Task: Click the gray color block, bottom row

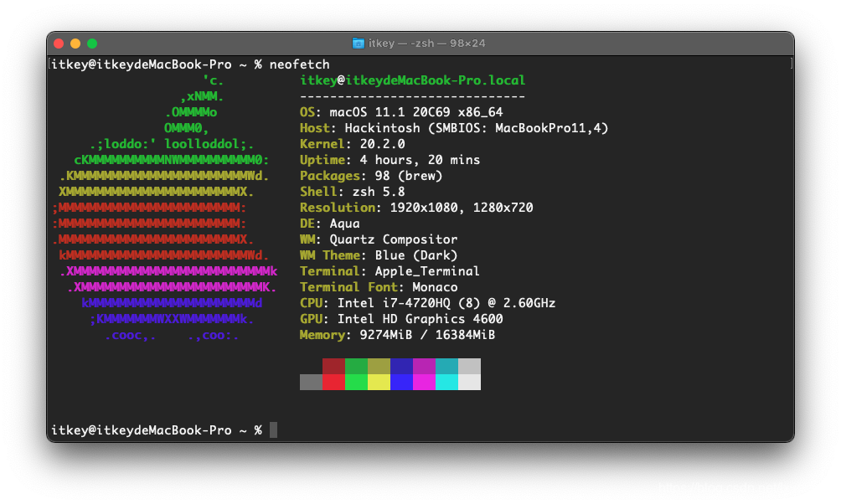Action: click(311, 383)
